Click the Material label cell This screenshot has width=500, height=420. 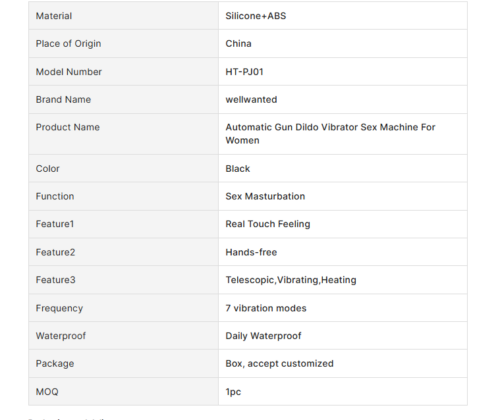pyautogui.click(x=123, y=16)
